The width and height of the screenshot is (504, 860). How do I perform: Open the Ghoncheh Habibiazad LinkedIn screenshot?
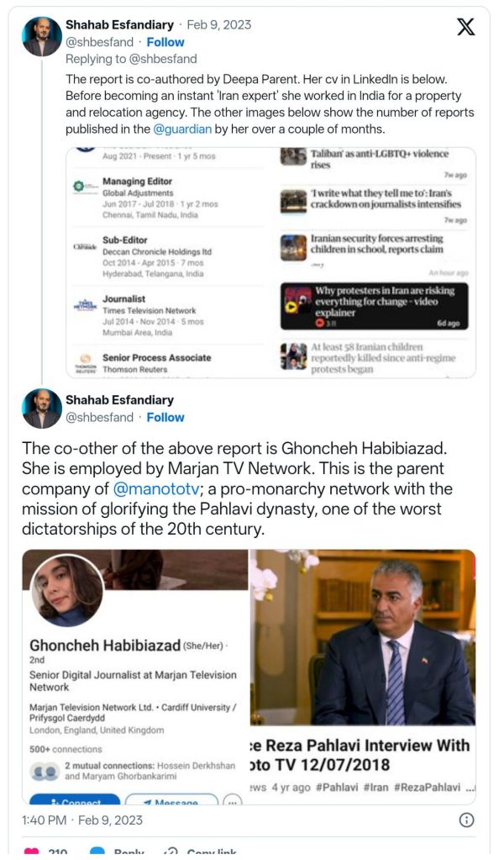click(134, 677)
